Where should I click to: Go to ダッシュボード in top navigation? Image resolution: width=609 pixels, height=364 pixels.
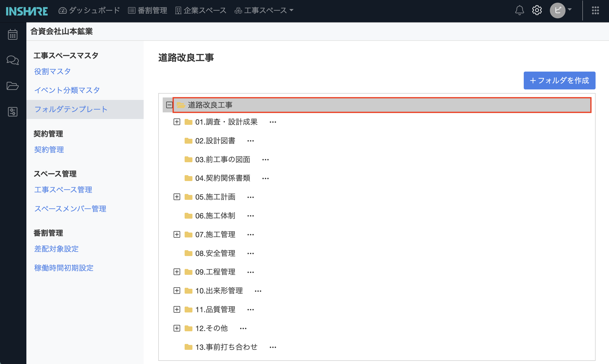pos(89,10)
